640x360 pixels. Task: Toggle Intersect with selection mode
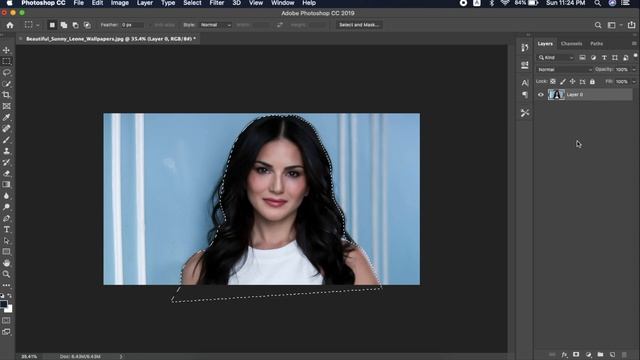point(87,25)
